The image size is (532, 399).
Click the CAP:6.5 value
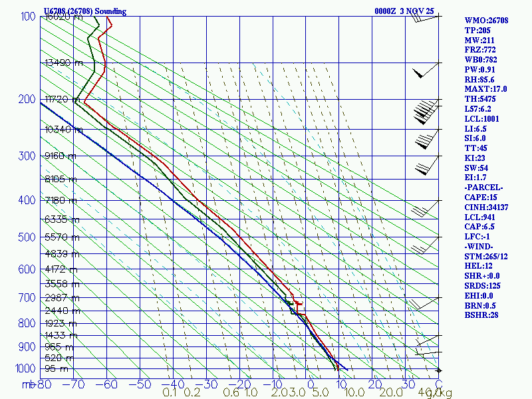(479, 226)
